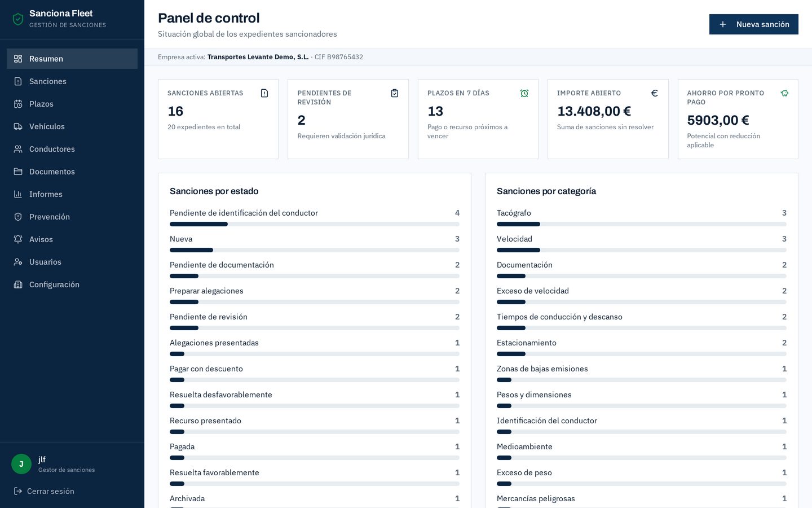Click the Avisos bell icon
Screen dimensions: 812x508
[x=18, y=239]
